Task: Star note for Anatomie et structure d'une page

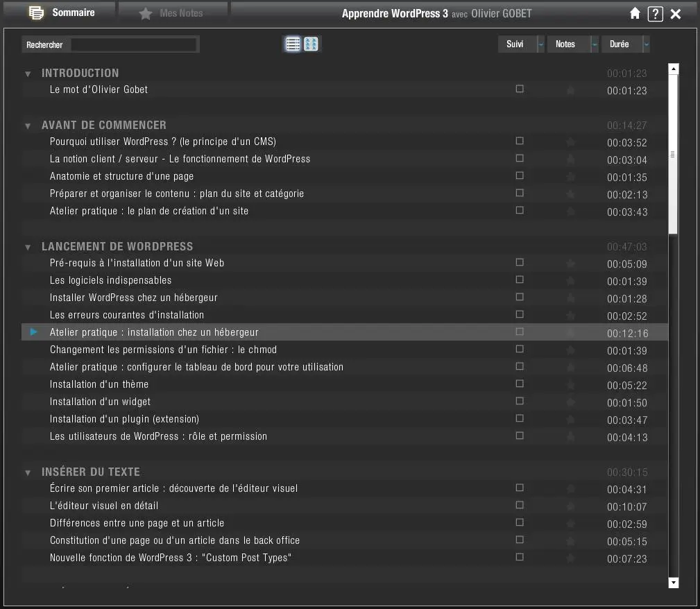Action: 570,178
